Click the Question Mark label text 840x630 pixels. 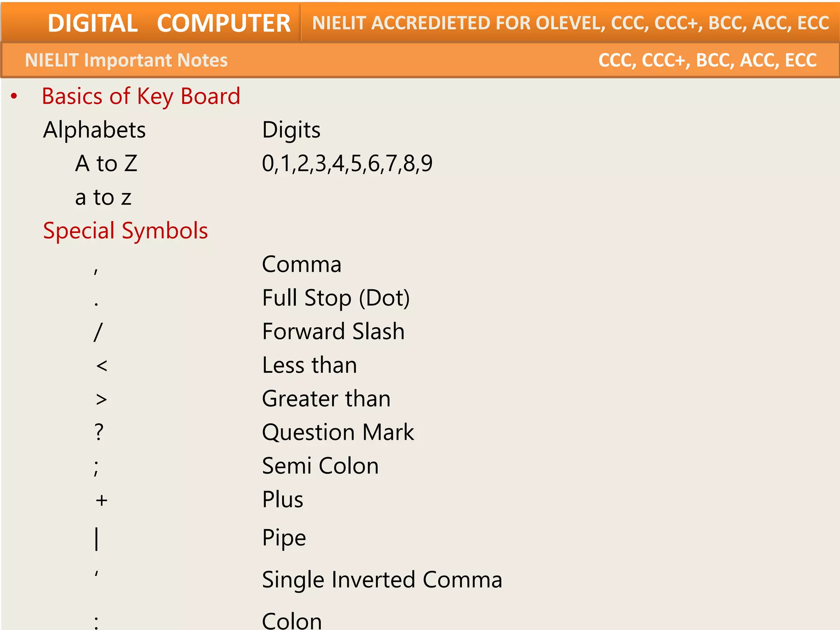coord(338,433)
